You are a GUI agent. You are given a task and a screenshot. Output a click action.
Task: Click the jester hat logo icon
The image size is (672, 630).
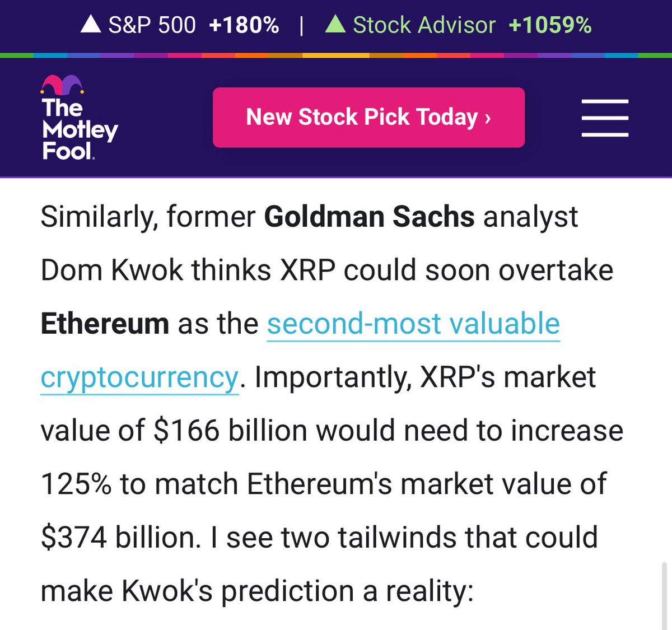62,85
